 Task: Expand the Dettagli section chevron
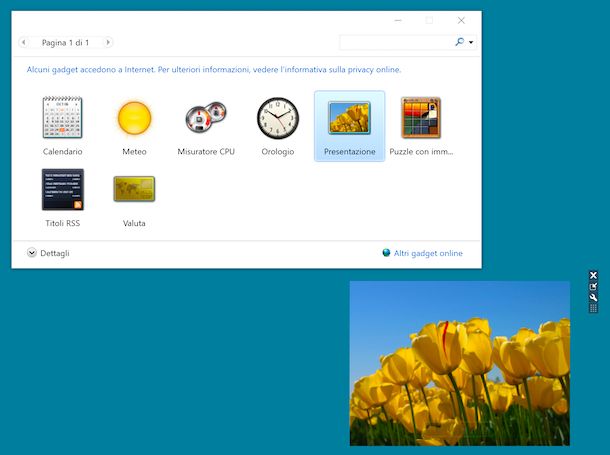[32, 253]
